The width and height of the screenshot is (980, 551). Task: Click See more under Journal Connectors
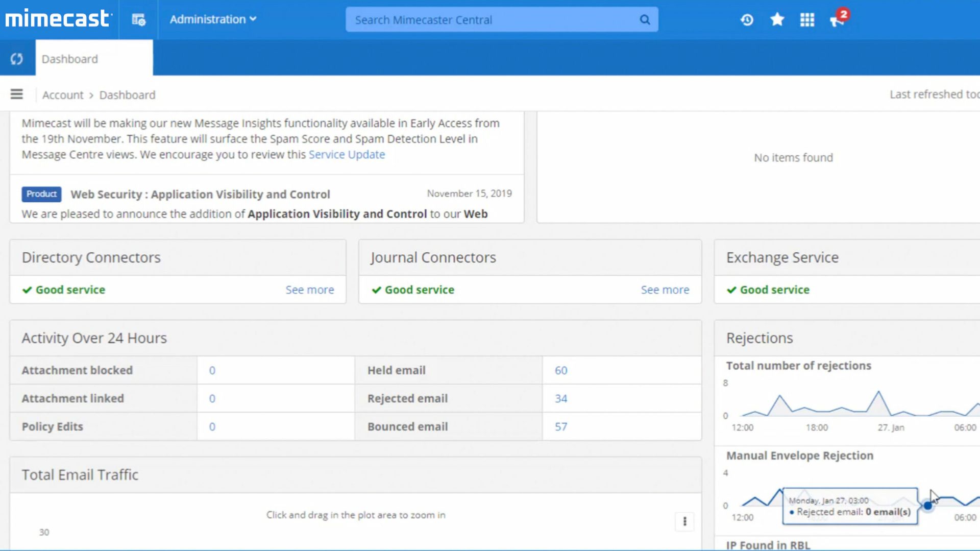pyautogui.click(x=665, y=290)
